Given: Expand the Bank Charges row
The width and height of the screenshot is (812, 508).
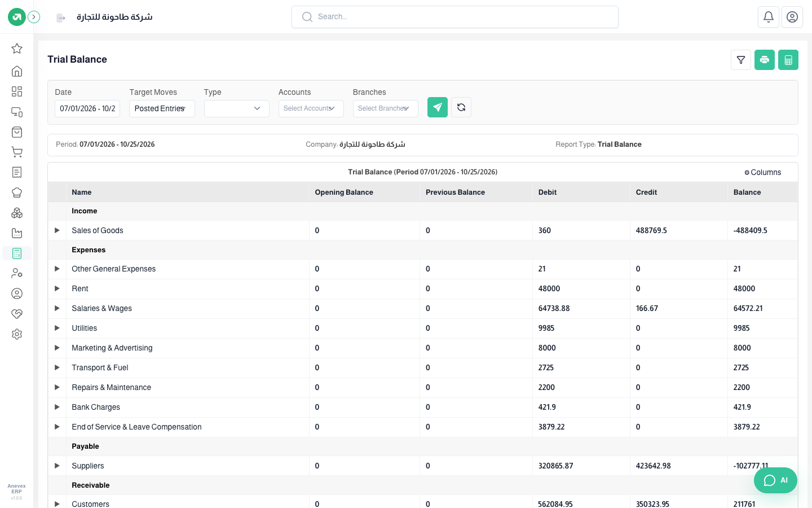Looking at the screenshot, I should coord(57,407).
